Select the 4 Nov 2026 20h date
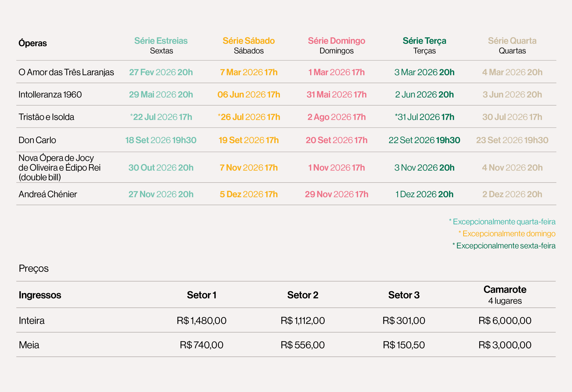This screenshot has width=572, height=392. pos(512,168)
